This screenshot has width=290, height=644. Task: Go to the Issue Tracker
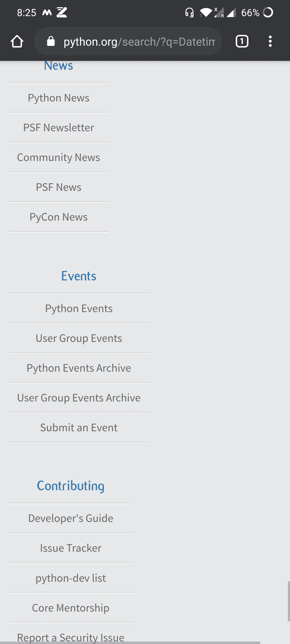(x=71, y=548)
